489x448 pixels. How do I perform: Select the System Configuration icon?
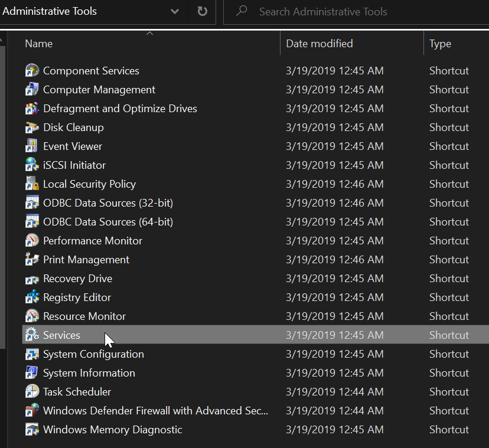click(32, 354)
